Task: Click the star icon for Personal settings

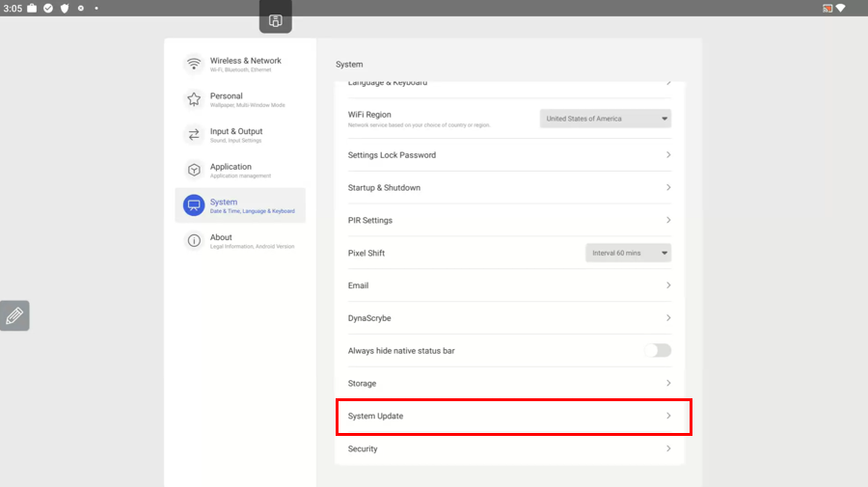Action: click(194, 99)
